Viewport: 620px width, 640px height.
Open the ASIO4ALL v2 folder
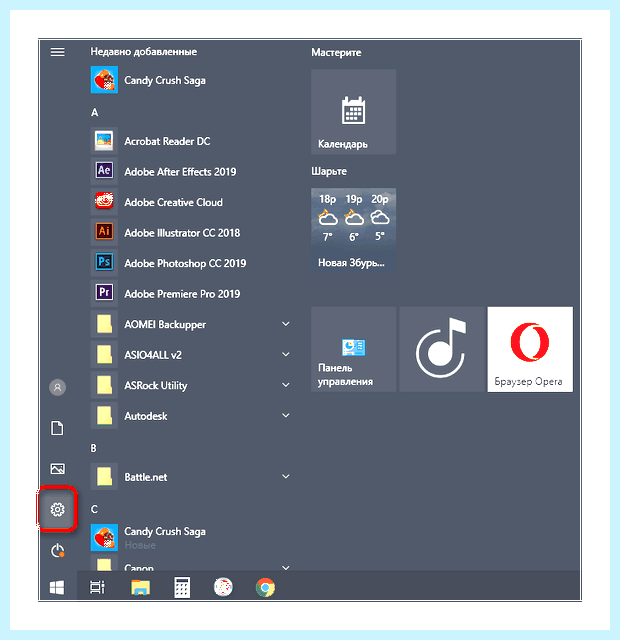point(190,355)
